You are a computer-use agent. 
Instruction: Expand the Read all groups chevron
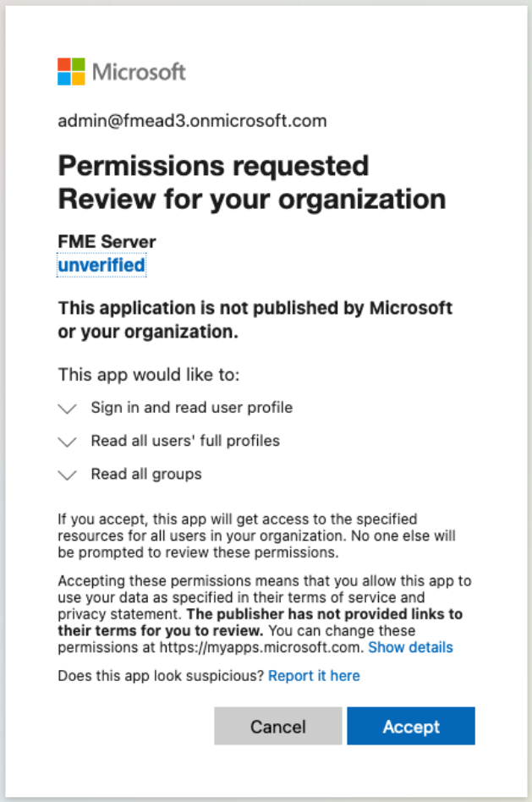click(x=68, y=475)
